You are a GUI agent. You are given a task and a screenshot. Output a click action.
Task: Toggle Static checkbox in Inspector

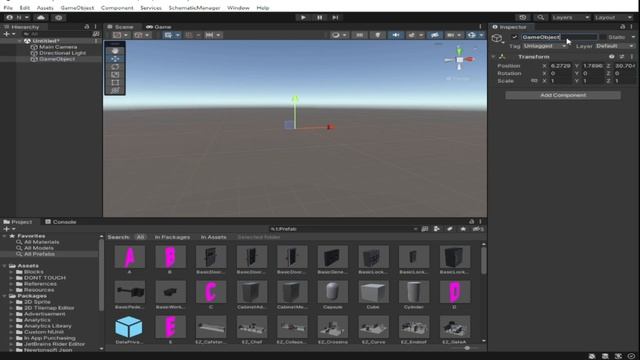[603, 37]
